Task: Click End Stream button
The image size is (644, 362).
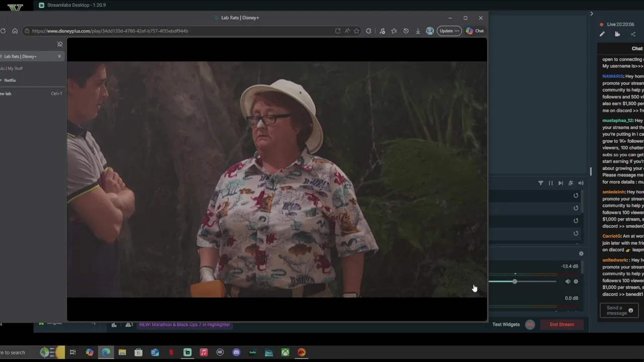Action: (x=561, y=325)
